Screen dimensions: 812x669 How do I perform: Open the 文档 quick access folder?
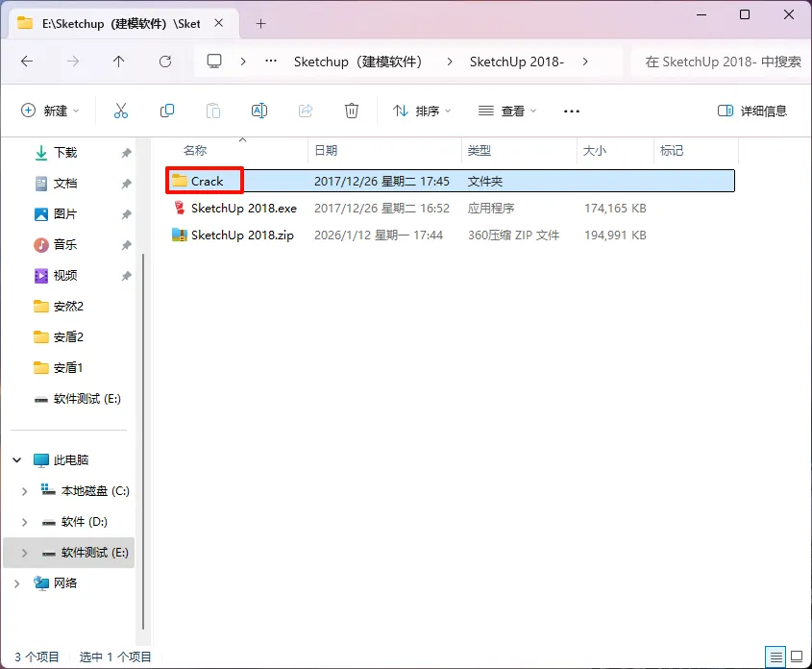pyautogui.click(x=65, y=184)
